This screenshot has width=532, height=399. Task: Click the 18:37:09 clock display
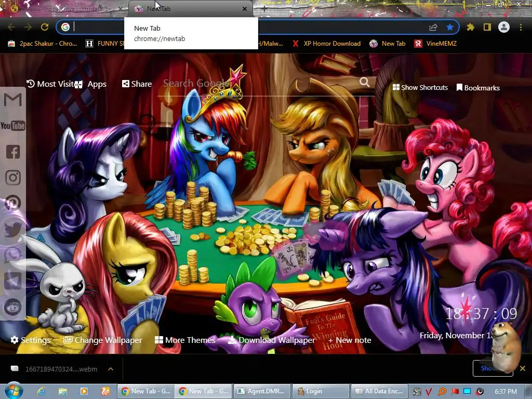481,313
